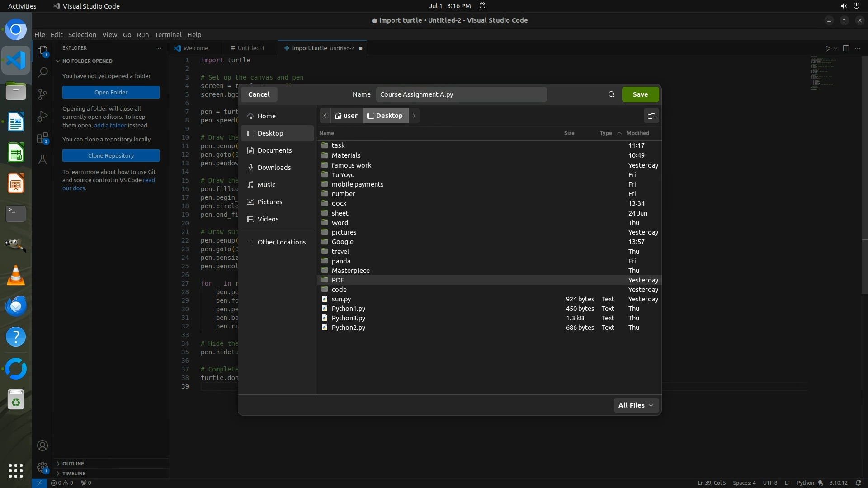Image resolution: width=868 pixels, height=488 pixels.
Task: Expand the TIMELINE section
Action: point(74,474)
